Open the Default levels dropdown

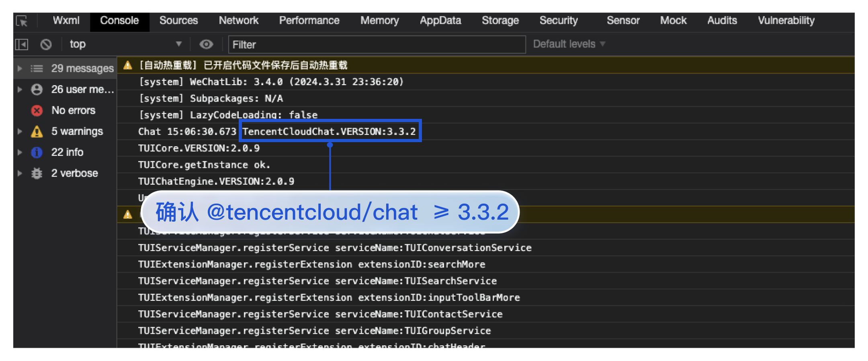coord(569,44)
